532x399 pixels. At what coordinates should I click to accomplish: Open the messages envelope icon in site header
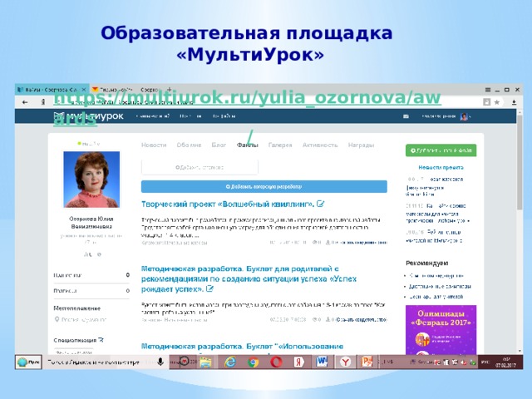406,116
